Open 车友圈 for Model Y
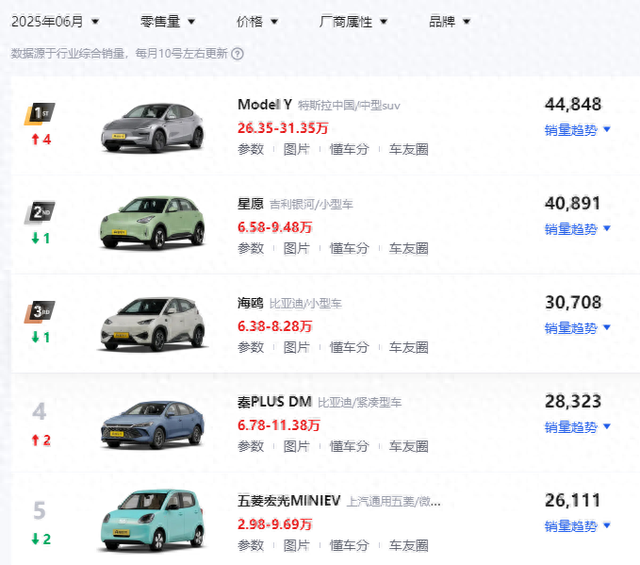640x565 pixels. coord(409,149)
